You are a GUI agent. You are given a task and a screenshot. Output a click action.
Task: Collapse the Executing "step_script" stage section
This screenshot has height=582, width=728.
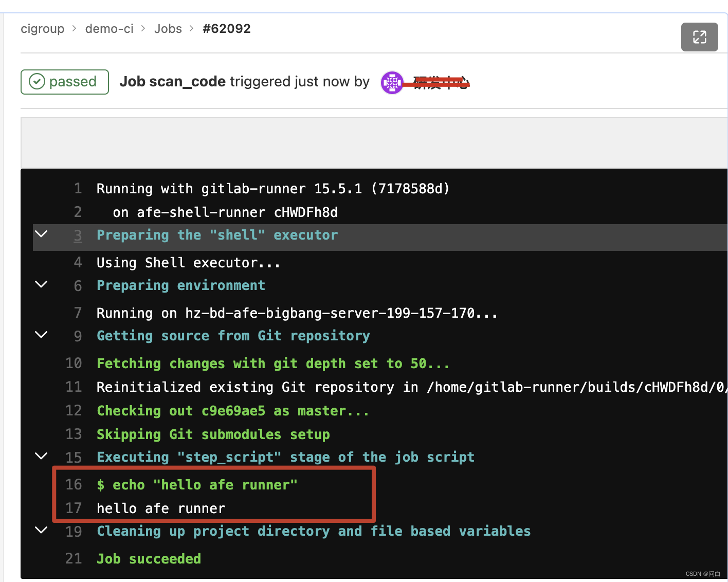pos(41,456)
